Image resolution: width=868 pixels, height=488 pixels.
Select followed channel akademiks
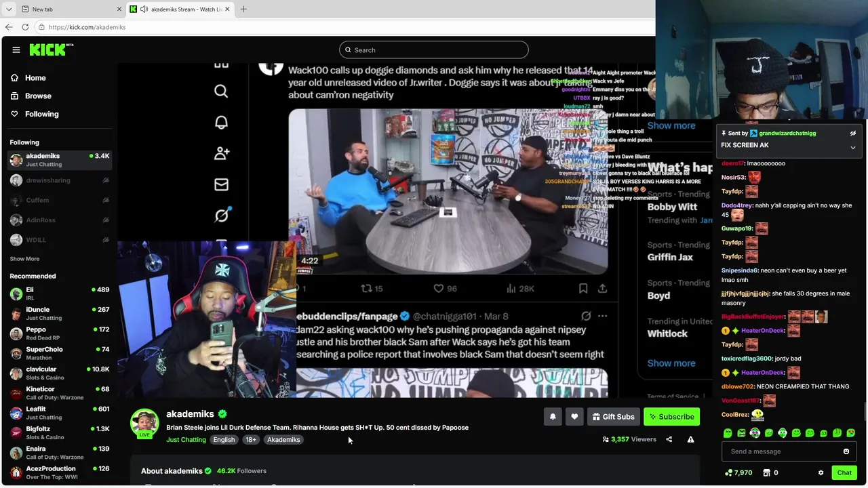pos(60,160)
